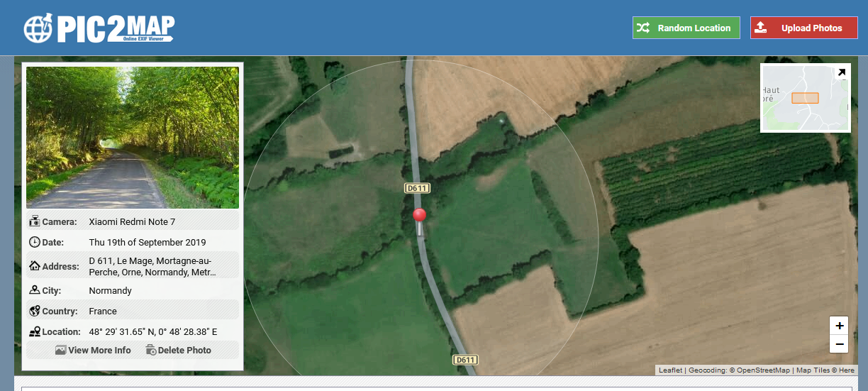
Task: Click the trash icon on Delete Photo
Action: [150, 350]
